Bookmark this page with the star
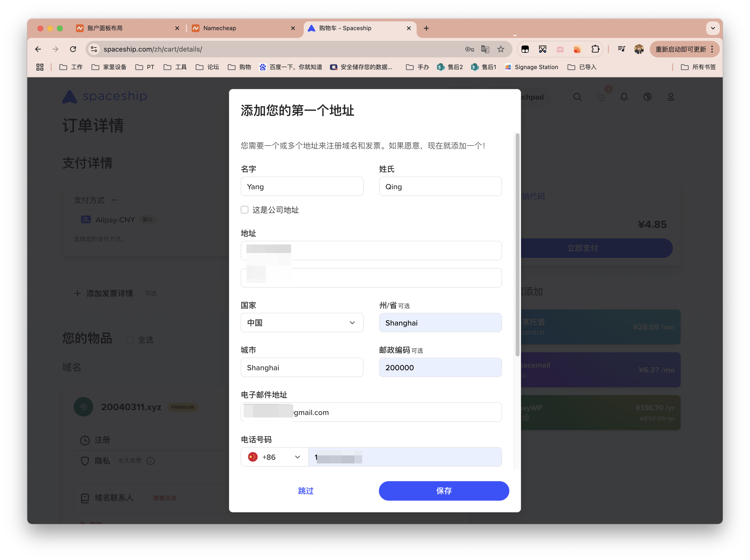 (501, 49)
